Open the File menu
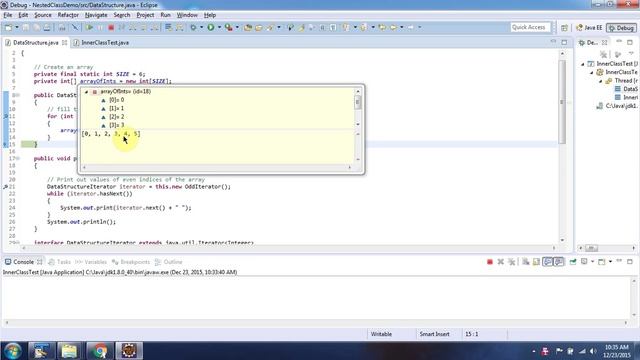The height and width of the screenshot is (360, 640). pos(8,15)
